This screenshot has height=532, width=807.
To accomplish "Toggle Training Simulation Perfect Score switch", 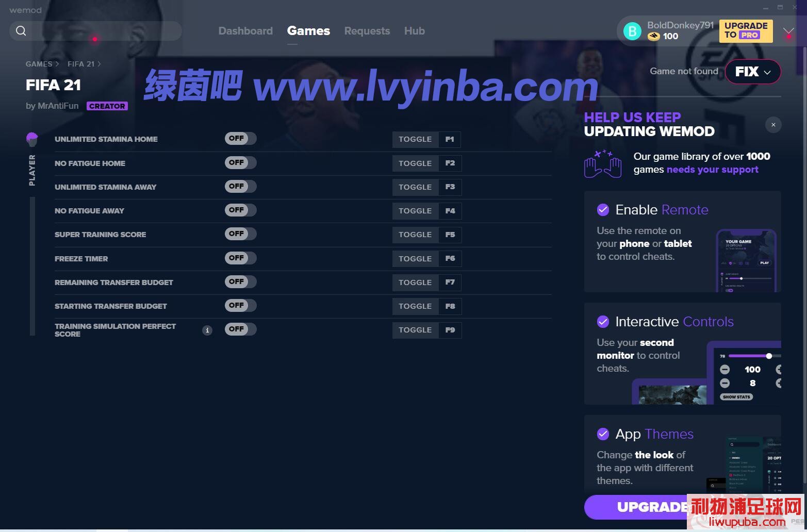I will click(240, 329).
